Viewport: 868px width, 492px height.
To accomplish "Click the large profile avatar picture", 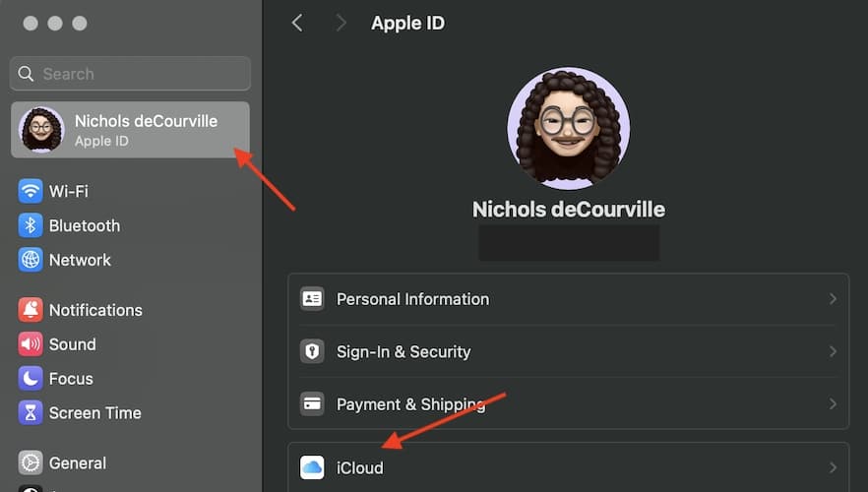I will pyautogui.click(x=568, y=129).
